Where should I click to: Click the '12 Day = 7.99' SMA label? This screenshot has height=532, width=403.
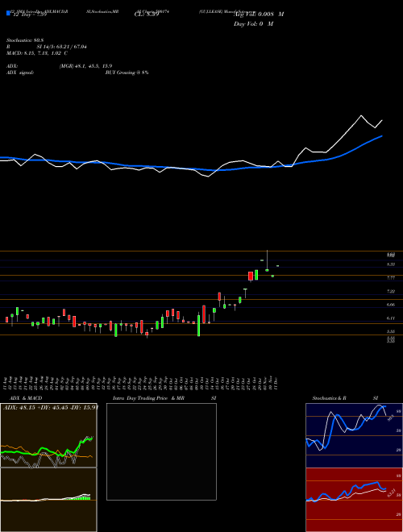click(29, 15)
